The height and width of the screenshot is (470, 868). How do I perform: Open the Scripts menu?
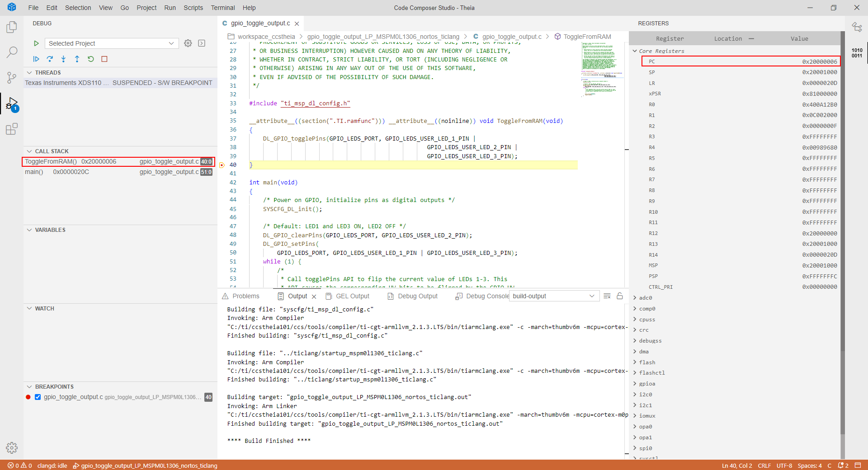[x=193, y=8]
